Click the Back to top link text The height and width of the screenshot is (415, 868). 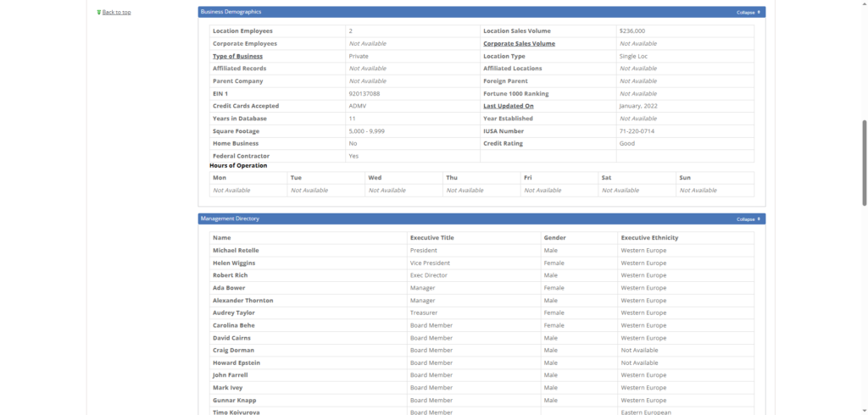(116, 13)
